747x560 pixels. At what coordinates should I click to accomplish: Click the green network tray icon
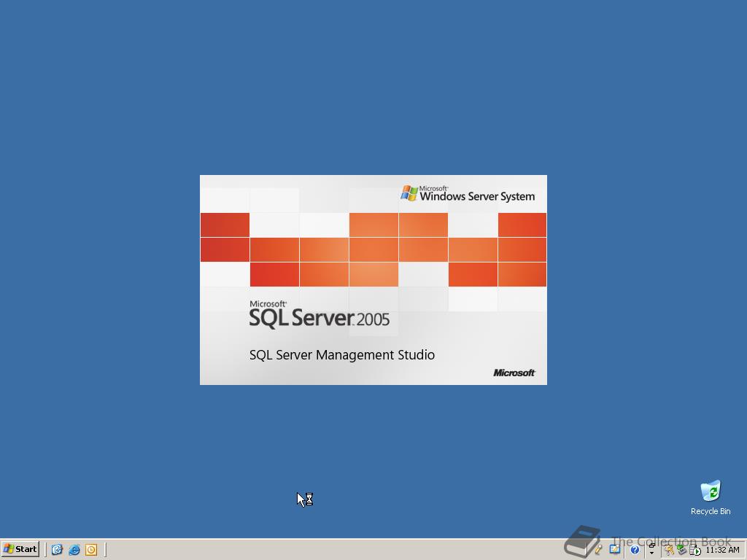point(682,550)
